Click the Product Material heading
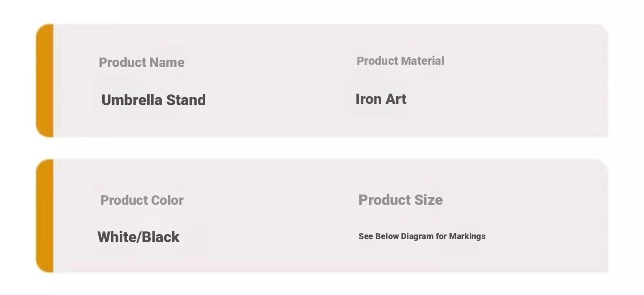644x295 pixels. coord(400,61)
